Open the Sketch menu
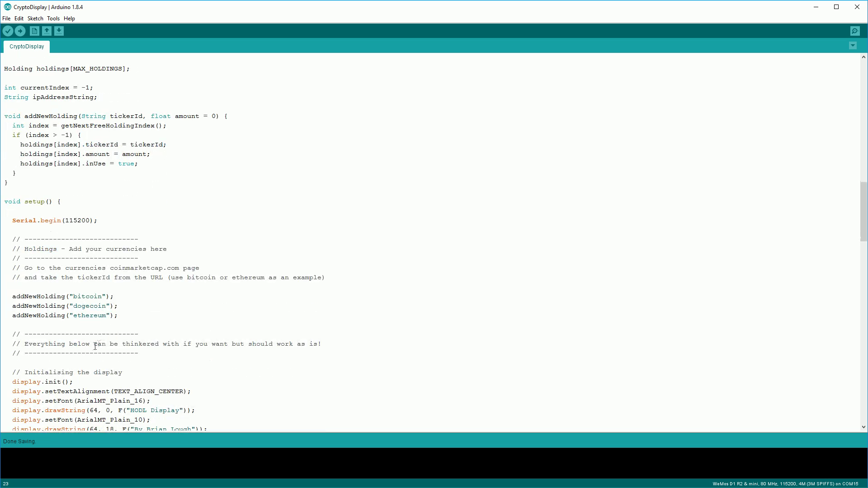Screen dimensions: 868x488 point(35,18)
